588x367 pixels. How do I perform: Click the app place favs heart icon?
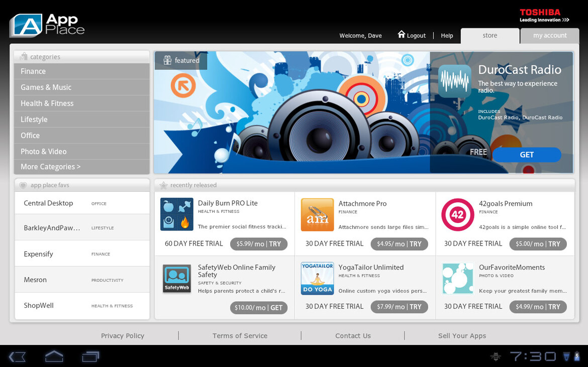tap(23, 185)
